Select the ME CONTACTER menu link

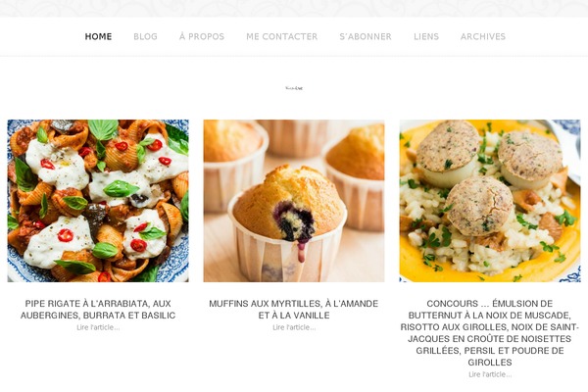pyautogui.click(x=282, y=36)
